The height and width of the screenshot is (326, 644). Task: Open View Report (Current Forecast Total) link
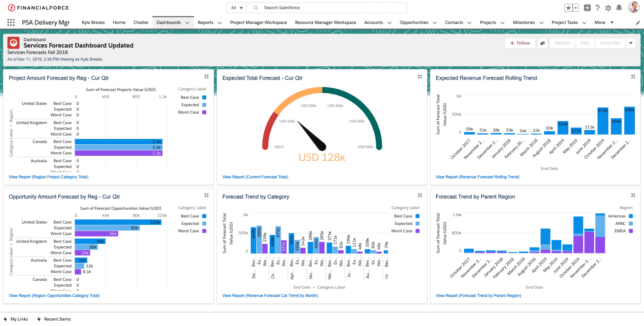[255, 177]
